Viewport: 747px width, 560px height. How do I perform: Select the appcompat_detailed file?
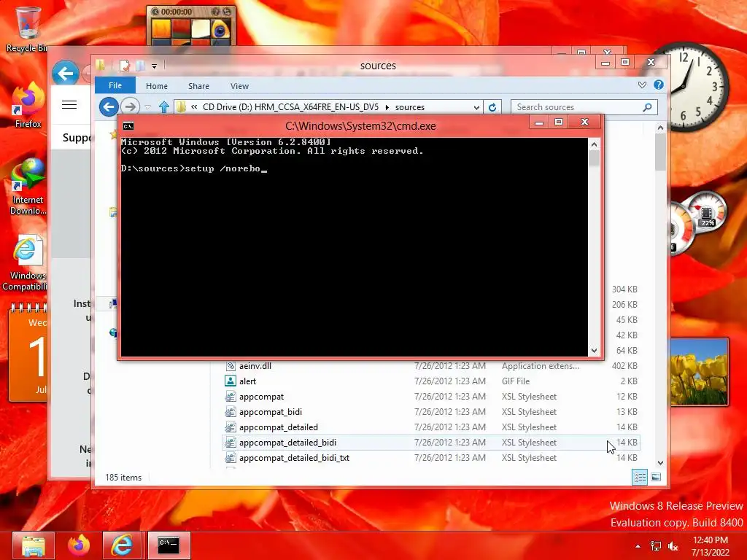(431, 427)
